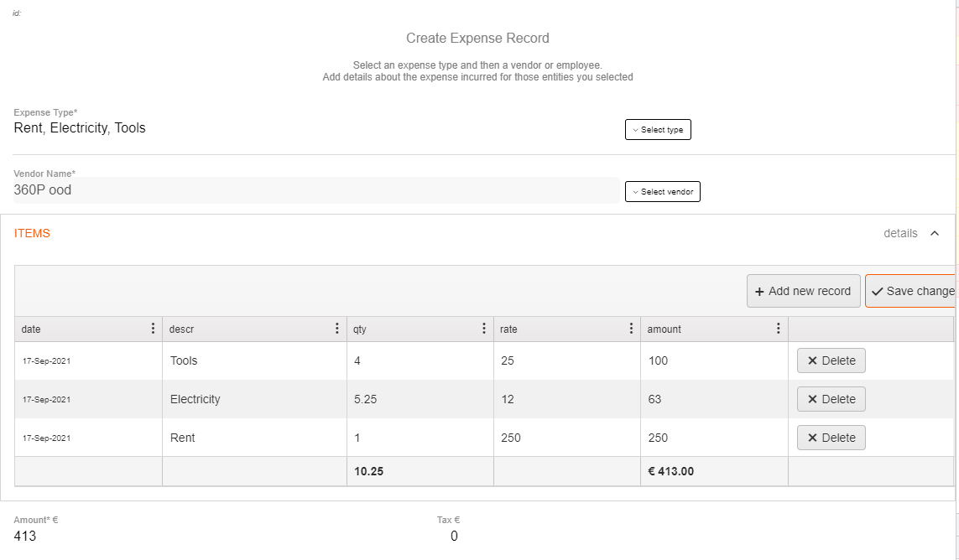Screen dimensions: 959x560
Task: Click the rate column menu icon
Action: (x=631, y=329)
